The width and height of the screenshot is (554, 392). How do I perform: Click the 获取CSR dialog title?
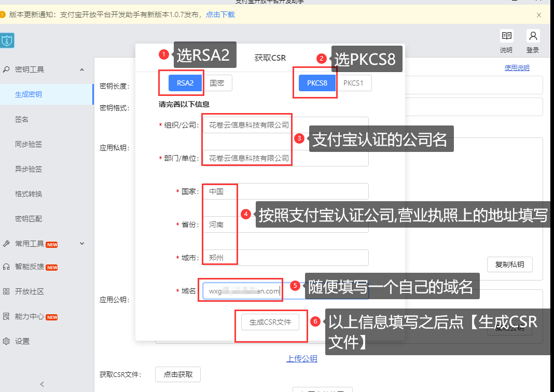270,58
